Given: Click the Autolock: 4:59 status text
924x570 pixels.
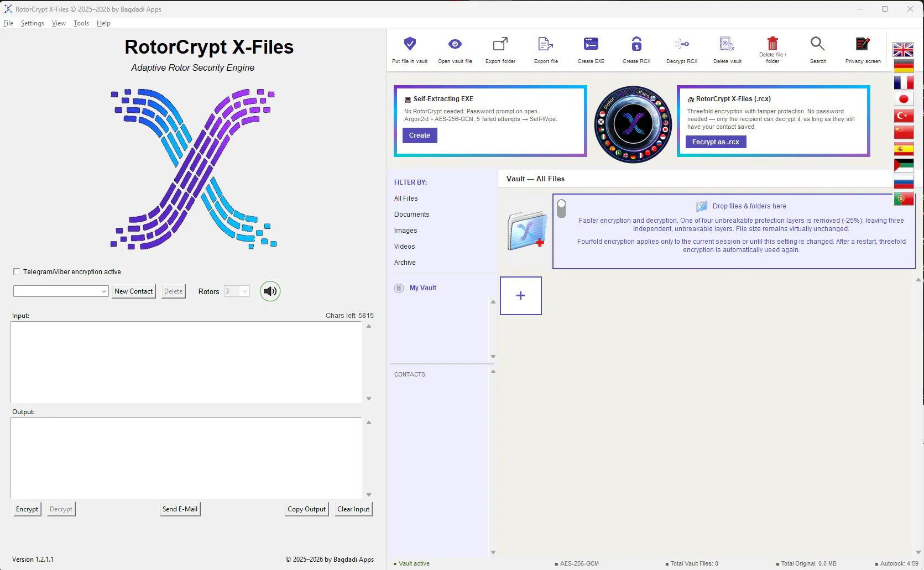Looking at the screenshot, I should (899, 564).
